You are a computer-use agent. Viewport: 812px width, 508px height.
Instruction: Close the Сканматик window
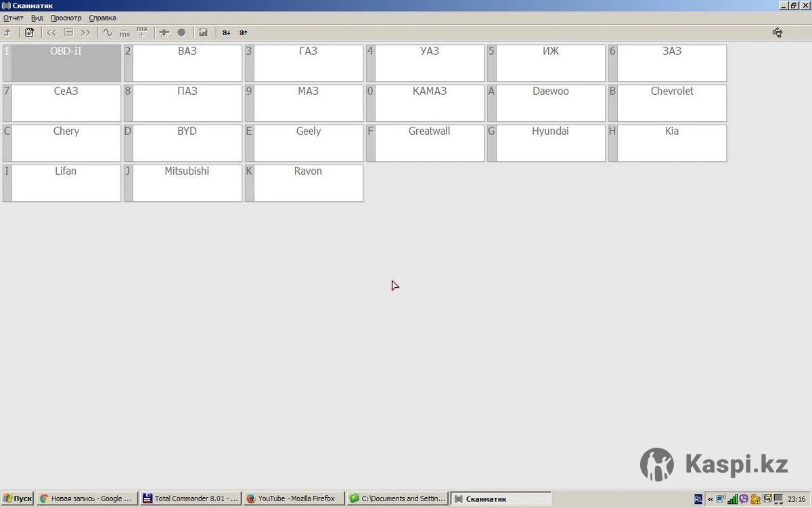(805, 5)
